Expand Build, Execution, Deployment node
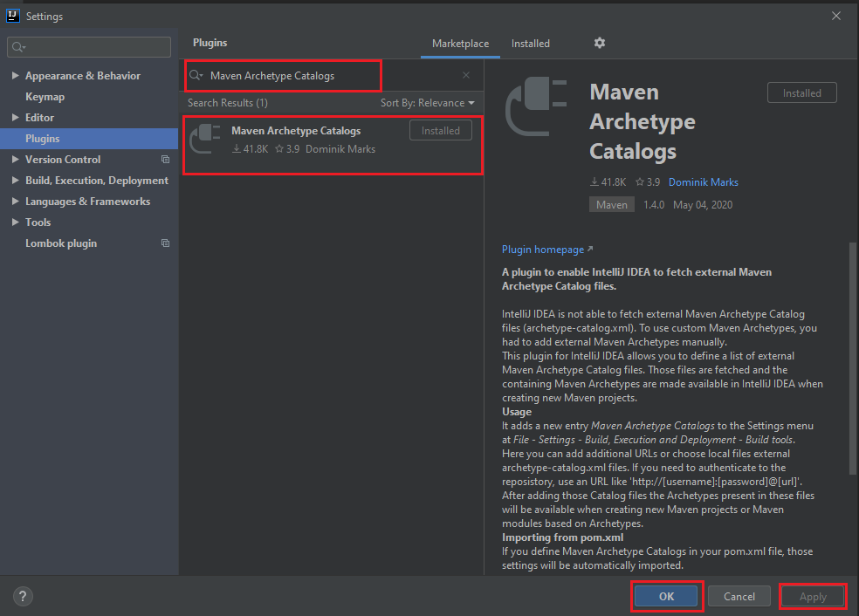The height and width of the screenshot is (616, 859). [16, 180]
